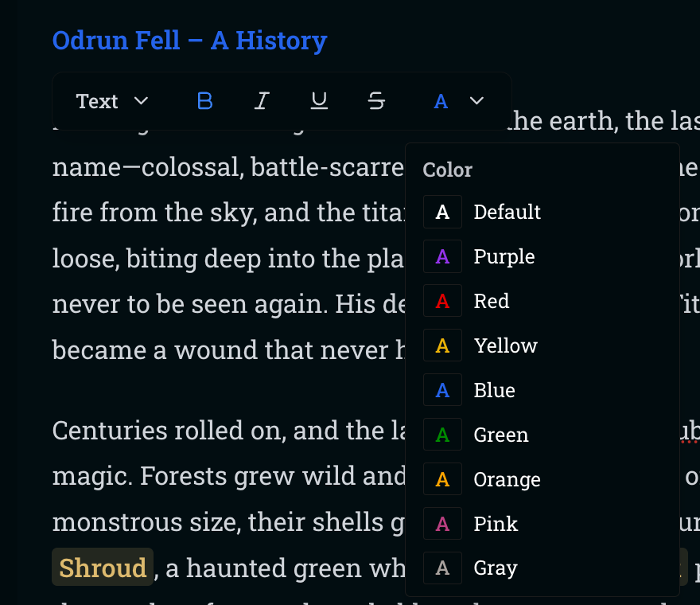Screen dimensions: 700x605
Task: Toggle bold formatting in the toolbar
Action: click(x=205, y=101)
